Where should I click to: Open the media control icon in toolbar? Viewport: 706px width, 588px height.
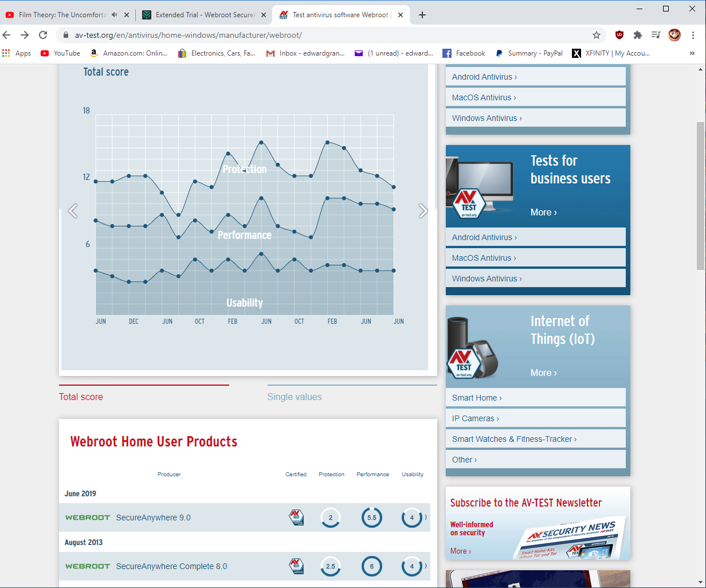coord(656,35)
